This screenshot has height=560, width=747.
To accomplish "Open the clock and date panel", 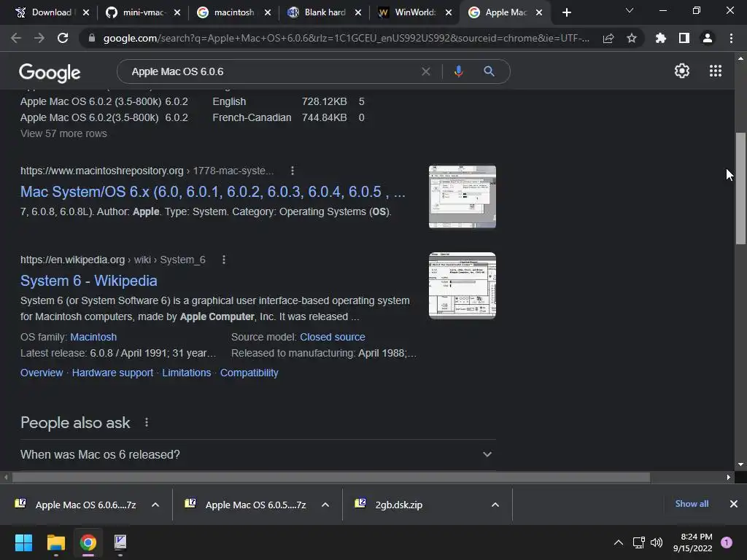I will (693, 542).
